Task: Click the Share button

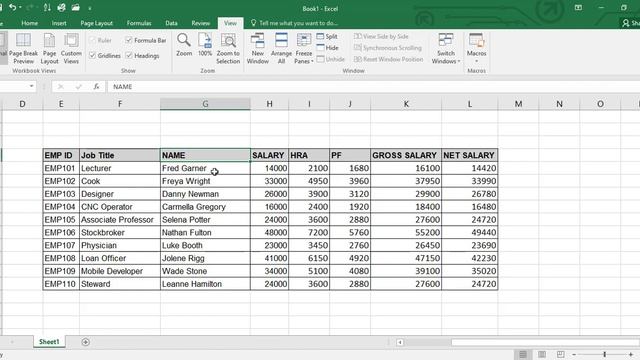Action: pyautogui.click(x=631, y=23)
